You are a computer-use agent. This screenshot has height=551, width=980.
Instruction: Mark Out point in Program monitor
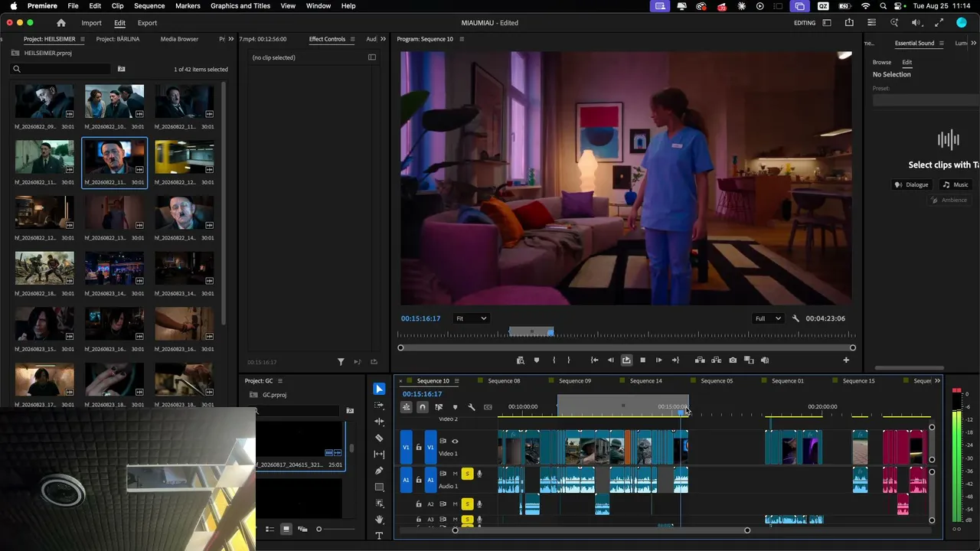coord(568,360)
